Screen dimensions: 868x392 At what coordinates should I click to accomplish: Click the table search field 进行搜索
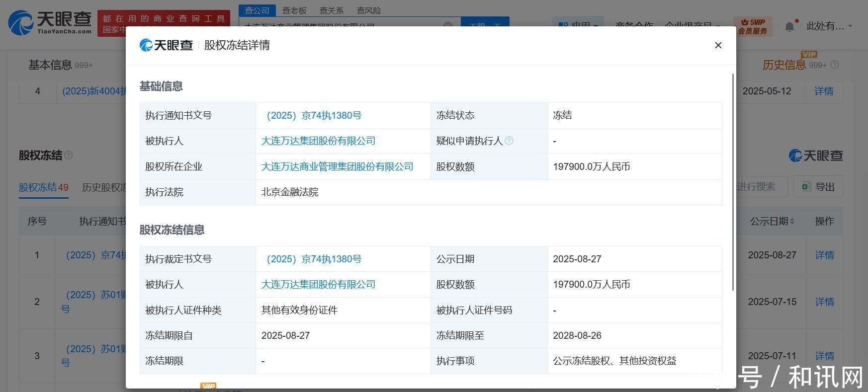(x=761, y=187)
